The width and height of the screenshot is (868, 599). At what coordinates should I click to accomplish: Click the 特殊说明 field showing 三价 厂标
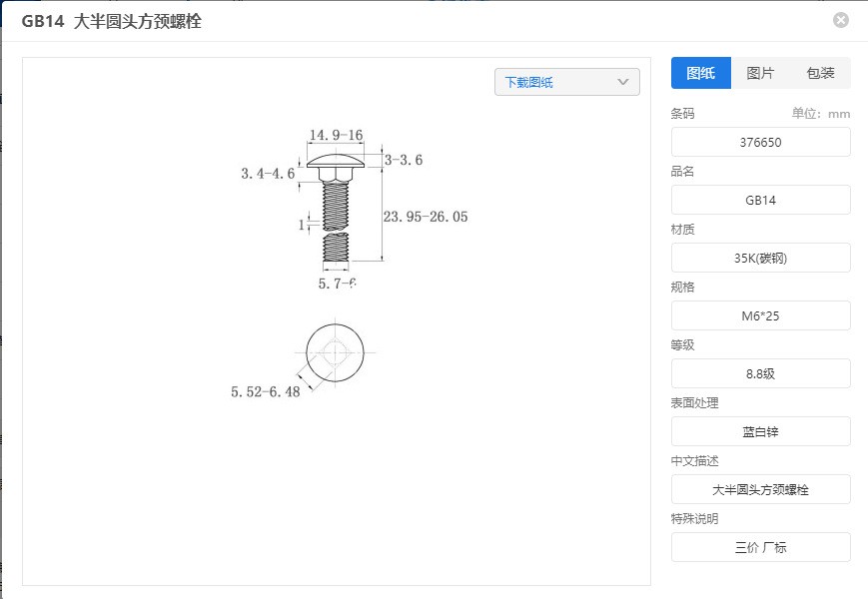pyautogui.click(x=760, y=547)
